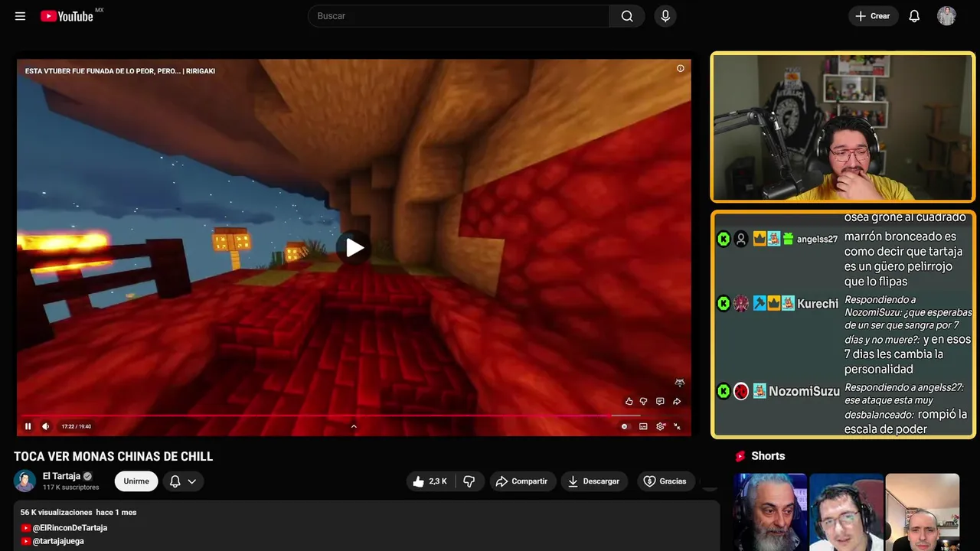Click the info icon on video
This screenshot has height=551, width=980.
[680, 69]
